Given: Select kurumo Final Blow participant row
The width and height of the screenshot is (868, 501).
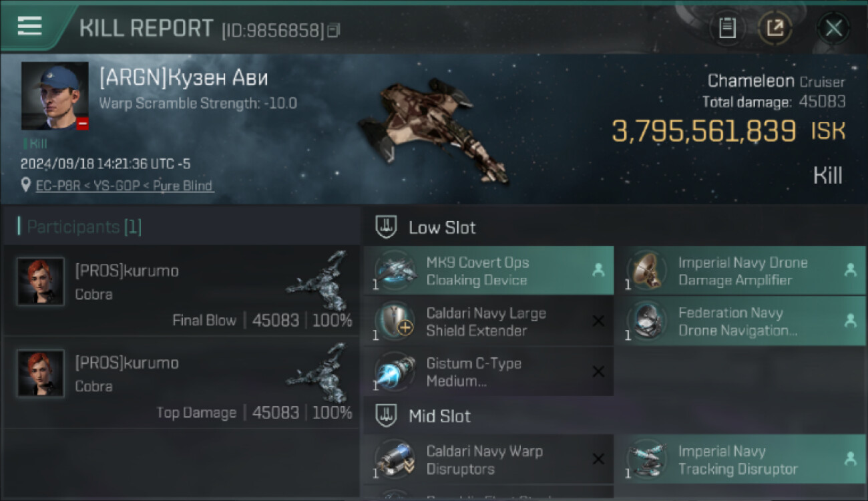Looking at the screenshot, I should point(181,291).
